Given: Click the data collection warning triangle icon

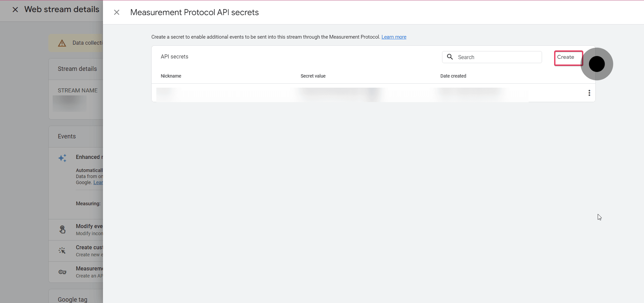Looking at the screenshot, I should (62, 43).
